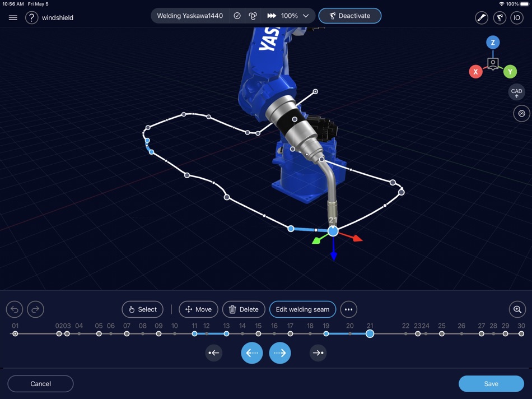Image resolution: width=532 pixels, height=399 pixels.
Task: Cancel the editing session
Action: point(40,384)
